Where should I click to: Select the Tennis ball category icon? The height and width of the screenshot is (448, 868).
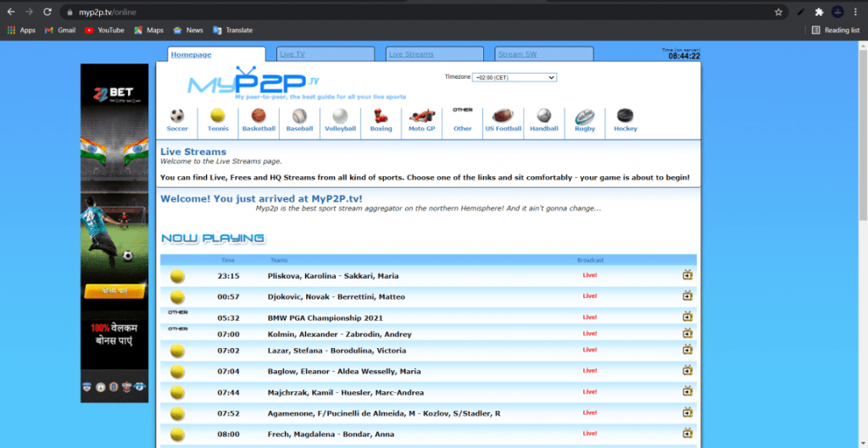pos(218,115)
